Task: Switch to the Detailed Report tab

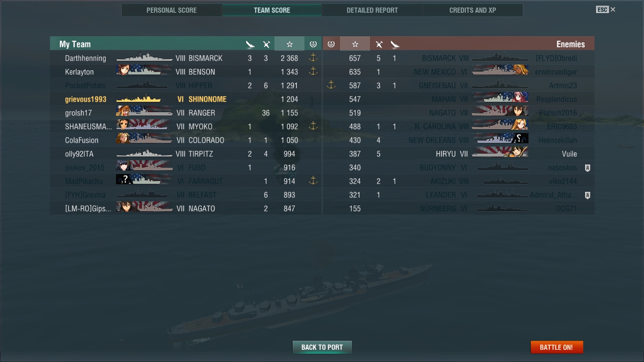Action: [372, 10]
